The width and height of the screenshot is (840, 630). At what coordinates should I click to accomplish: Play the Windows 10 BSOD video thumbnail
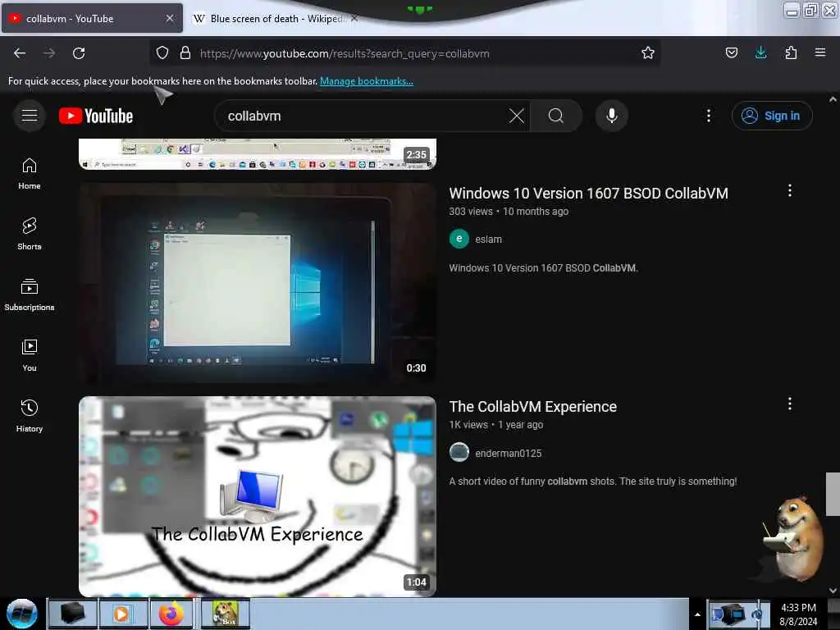257,283
